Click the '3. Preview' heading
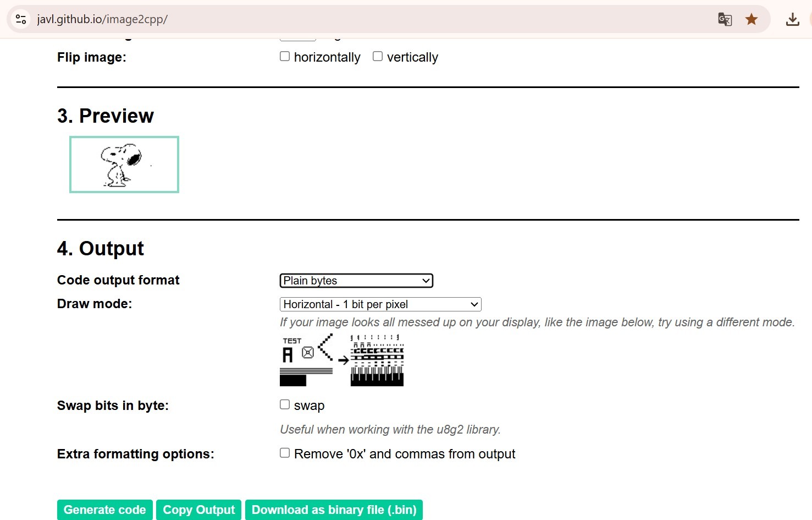Viewport: 812px width, 520px height. (106, 116)
